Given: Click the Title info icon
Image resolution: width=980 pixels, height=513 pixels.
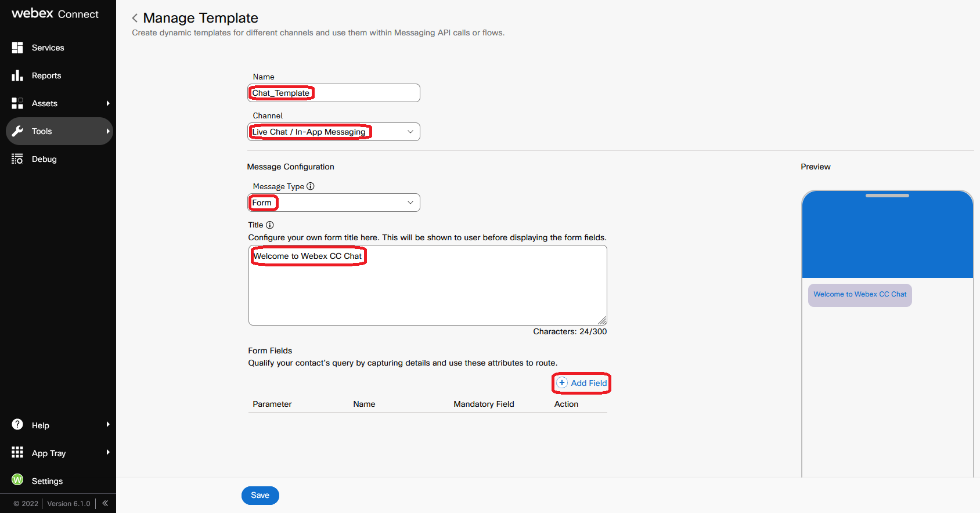Looking at the screenshot, I should click(269, 225).
